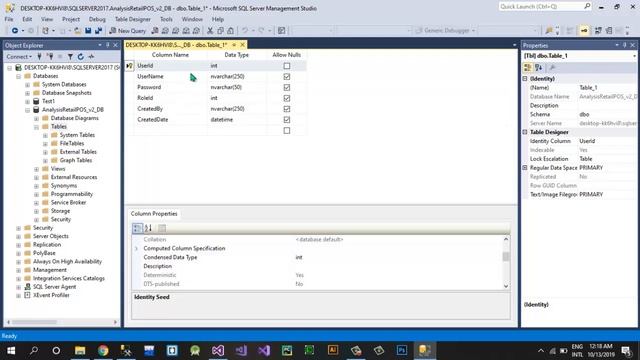
Task: Click the nvarchar(50) data type cell
Action: [x=237, y=87]
